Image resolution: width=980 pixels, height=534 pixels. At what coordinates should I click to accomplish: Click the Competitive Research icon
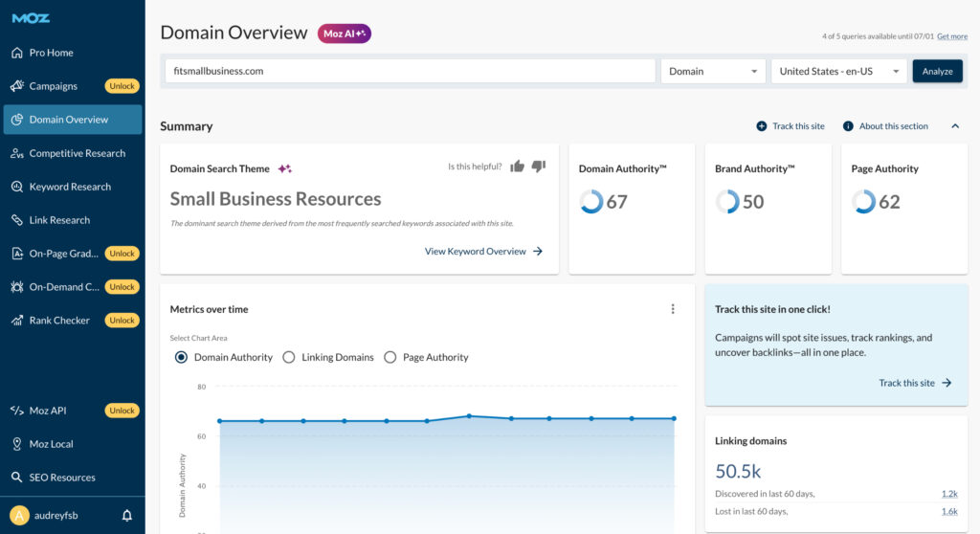coord(17,153)
